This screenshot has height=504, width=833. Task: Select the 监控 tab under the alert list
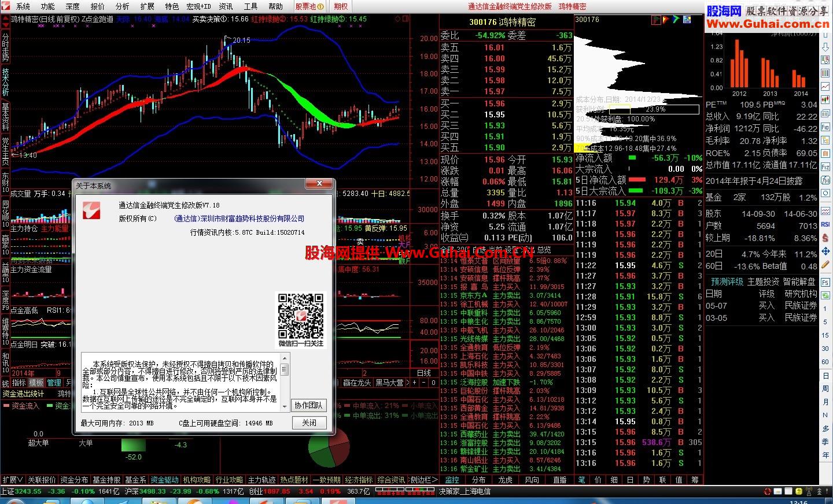coord(452,480)
